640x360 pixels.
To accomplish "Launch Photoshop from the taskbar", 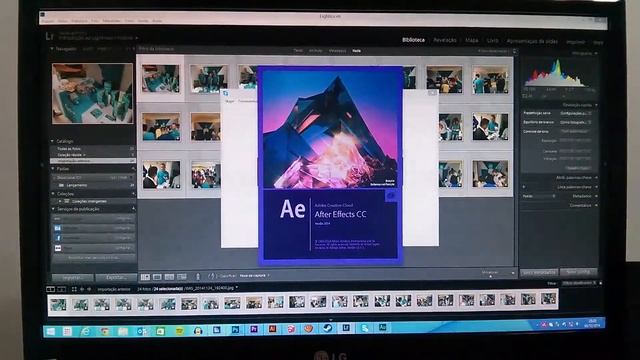I will point(236,329).
